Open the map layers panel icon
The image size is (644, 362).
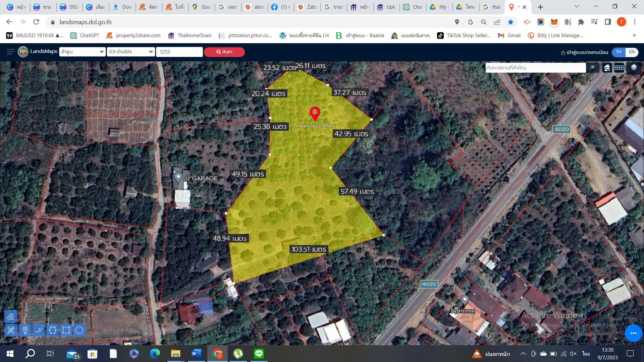pyautogui.click(x=634, y=67)
